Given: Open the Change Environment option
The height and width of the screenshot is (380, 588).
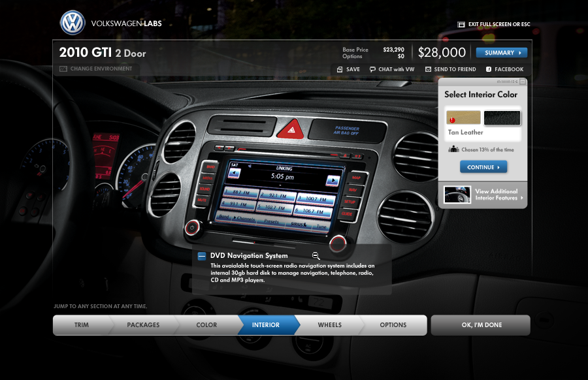Looking at the screenshot, I should click(96, 69).
